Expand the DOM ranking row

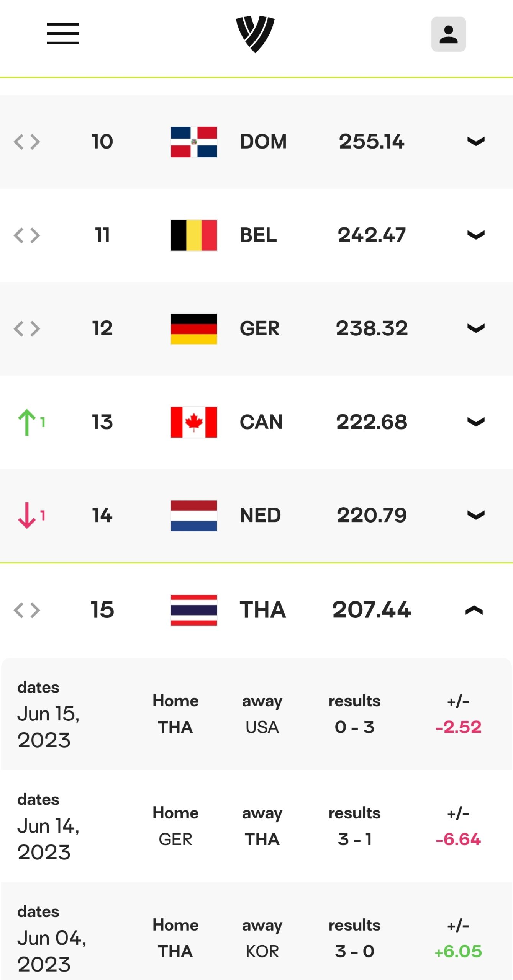pos(476,142)
